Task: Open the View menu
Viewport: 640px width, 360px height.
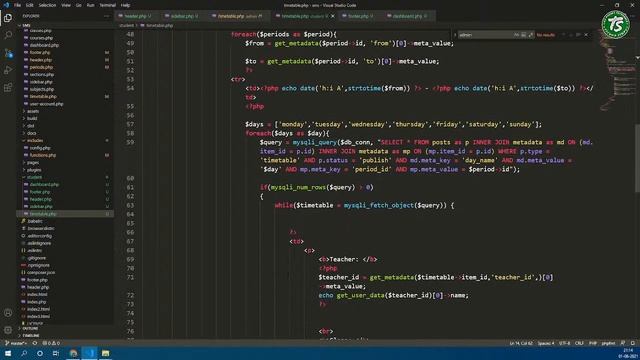Action: point(66,5)
